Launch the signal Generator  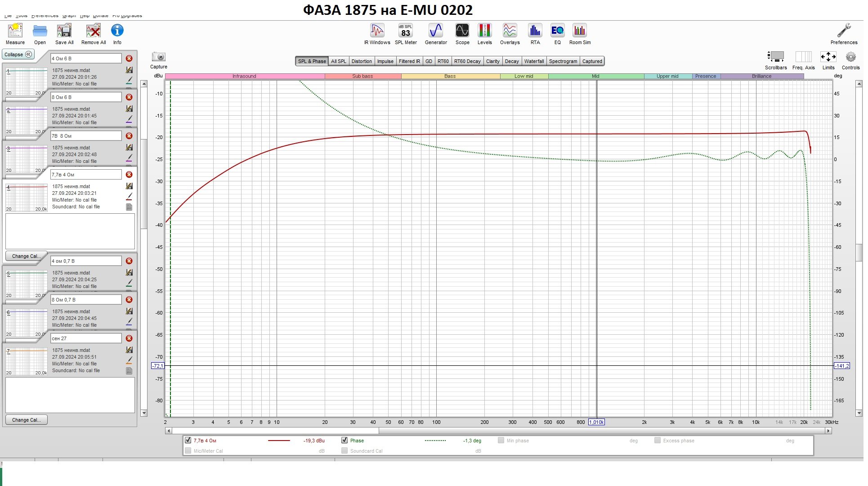(435, 31)
